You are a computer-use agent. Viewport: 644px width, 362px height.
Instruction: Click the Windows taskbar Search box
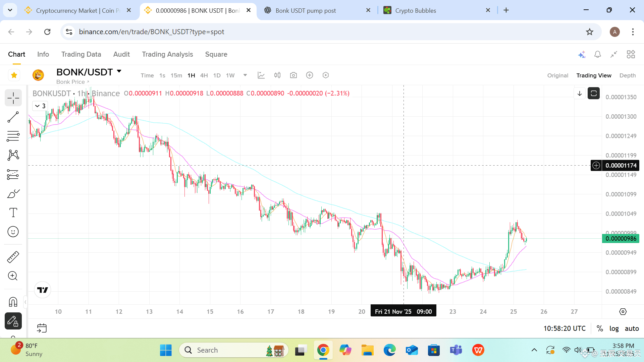234,350
